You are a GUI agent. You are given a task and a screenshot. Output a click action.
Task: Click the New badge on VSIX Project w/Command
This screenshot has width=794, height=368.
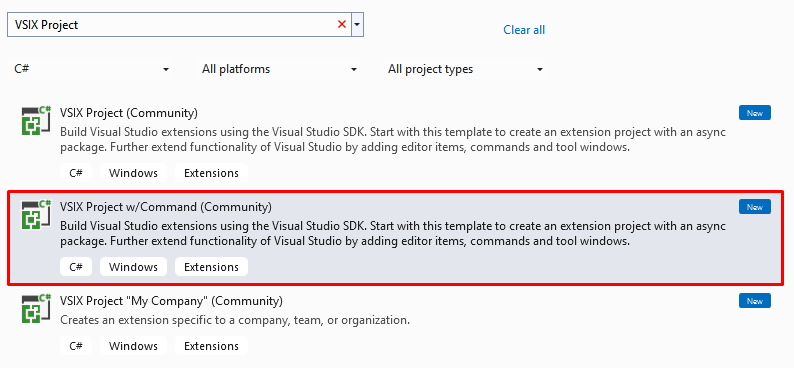pyautogui.click(x=755, y=207)
